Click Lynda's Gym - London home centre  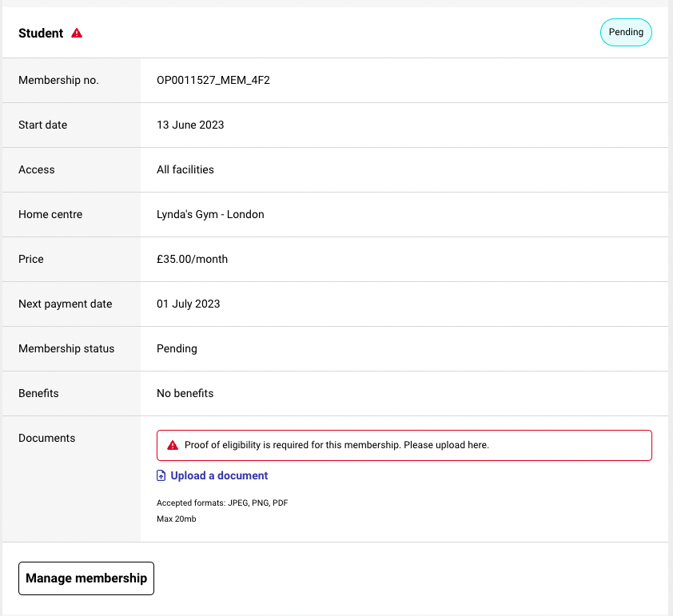pos(210,214)
